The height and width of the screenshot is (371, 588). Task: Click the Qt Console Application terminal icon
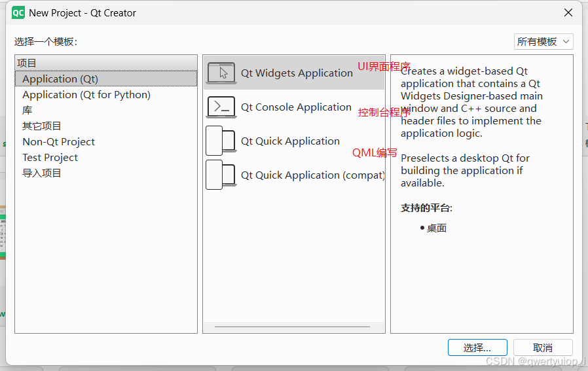pos(221,107)
